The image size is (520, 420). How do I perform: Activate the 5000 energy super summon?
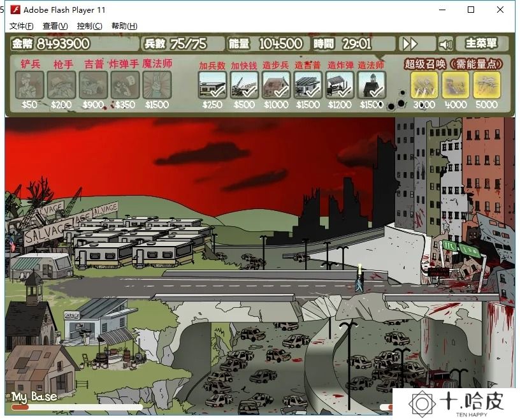(486, 85)
